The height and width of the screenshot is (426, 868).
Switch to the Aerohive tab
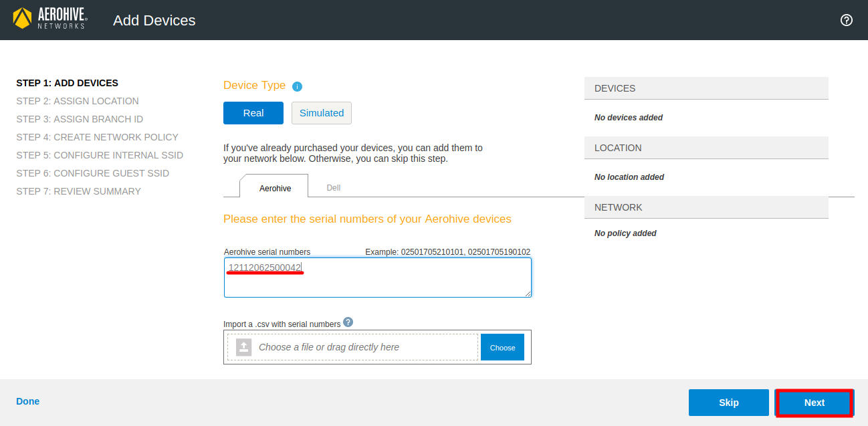[275, 188]
